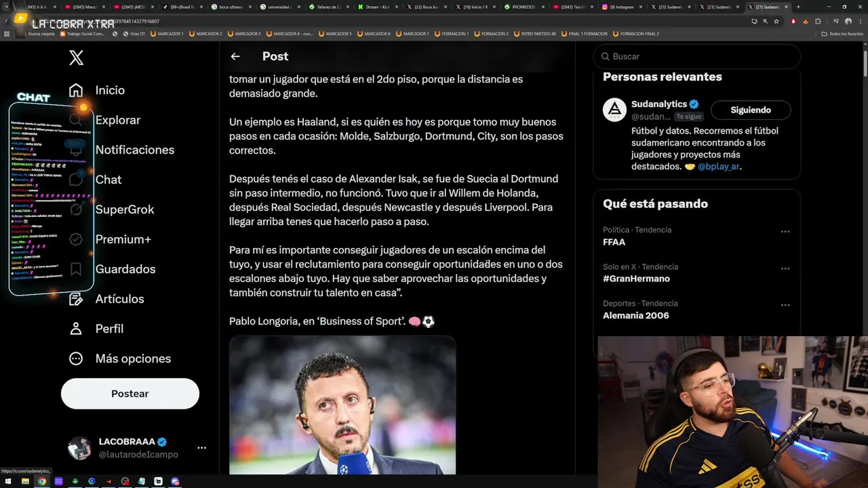Go back with the Post arrow

coord(235,56)
